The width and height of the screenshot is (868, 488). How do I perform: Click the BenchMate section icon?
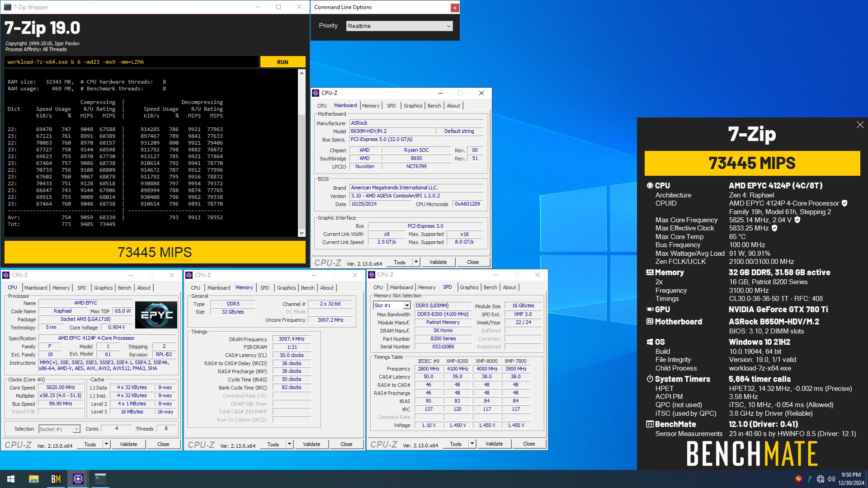[650, 424]
